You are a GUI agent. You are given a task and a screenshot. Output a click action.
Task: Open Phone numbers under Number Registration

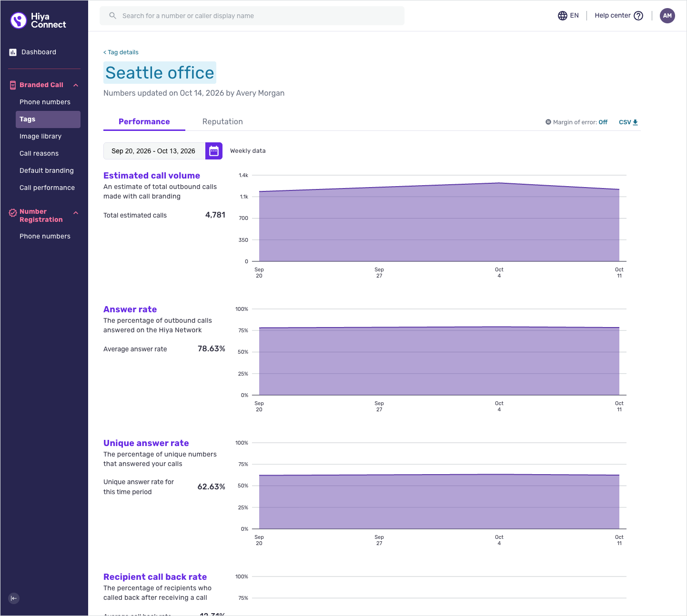(x=45, y=236)
